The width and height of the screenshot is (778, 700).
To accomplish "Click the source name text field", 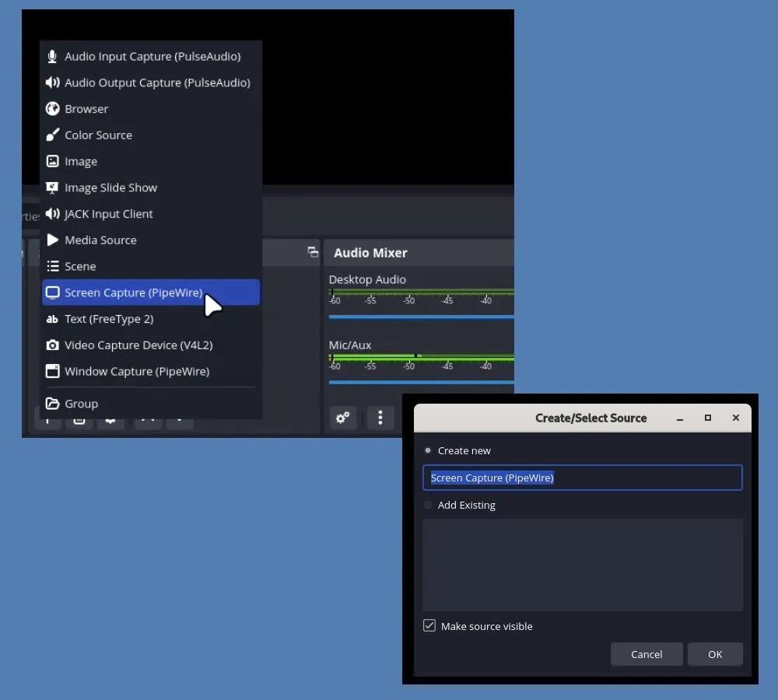I will click(582, 478).
